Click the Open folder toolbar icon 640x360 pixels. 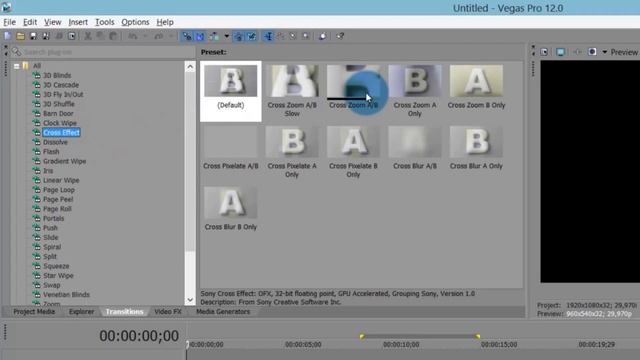20,36
